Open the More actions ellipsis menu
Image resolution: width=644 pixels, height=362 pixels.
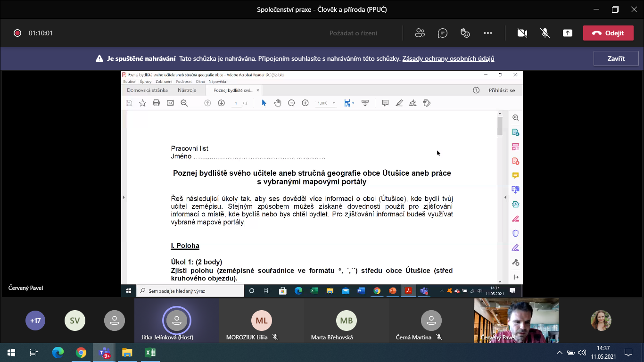[488, 33]
